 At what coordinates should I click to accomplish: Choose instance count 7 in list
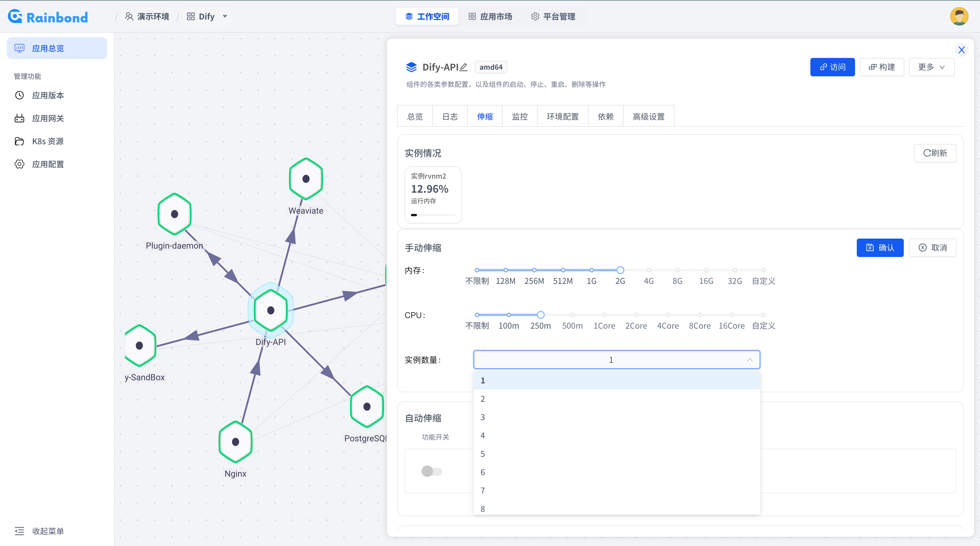617,490
